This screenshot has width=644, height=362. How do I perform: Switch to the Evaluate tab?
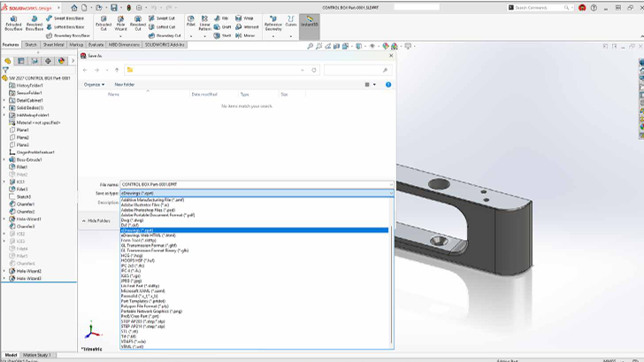pyautogui.click(x=96, y=44)
